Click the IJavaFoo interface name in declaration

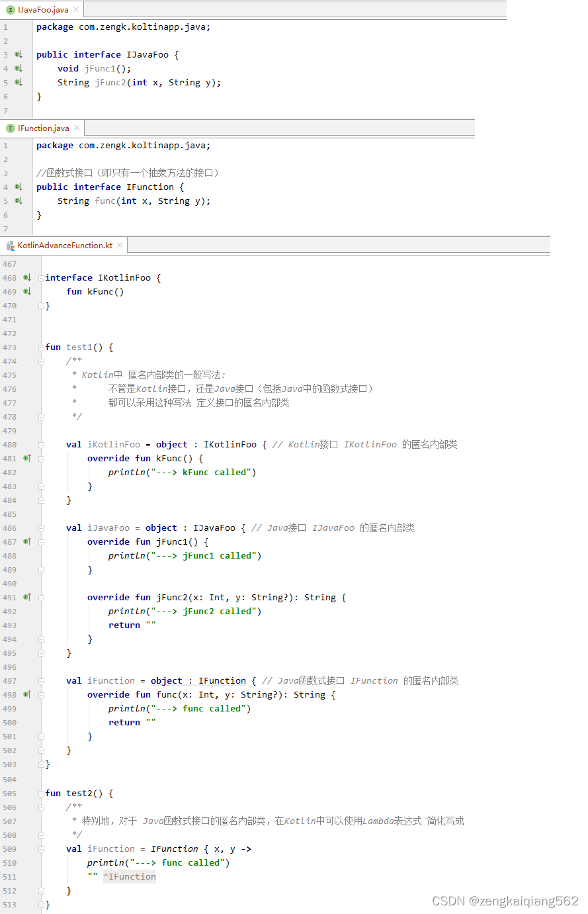tap(147, 54)
